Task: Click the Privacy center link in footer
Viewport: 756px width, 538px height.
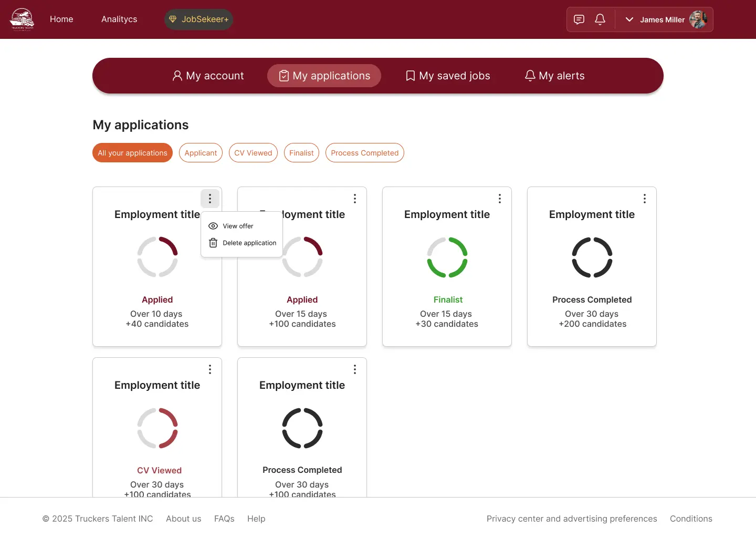Action: 572,519
